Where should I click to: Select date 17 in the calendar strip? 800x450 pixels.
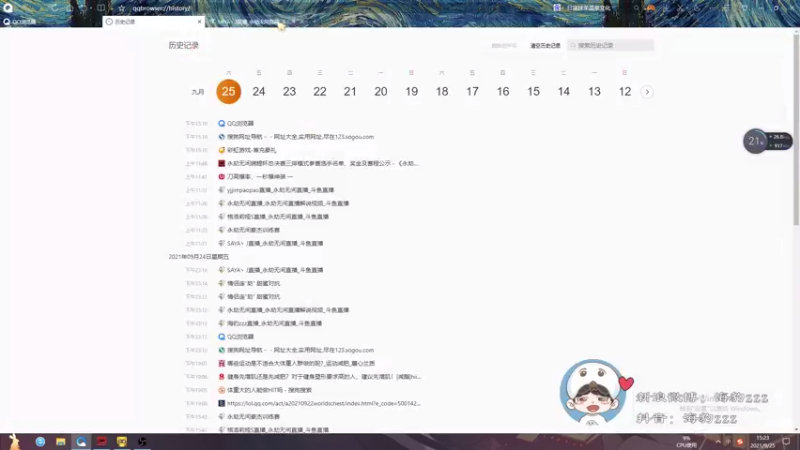[472, 92]
